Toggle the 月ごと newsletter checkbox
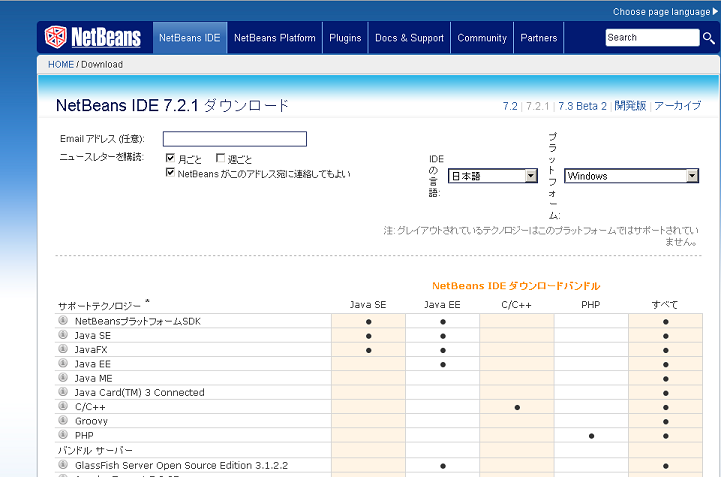 point(170,158)
